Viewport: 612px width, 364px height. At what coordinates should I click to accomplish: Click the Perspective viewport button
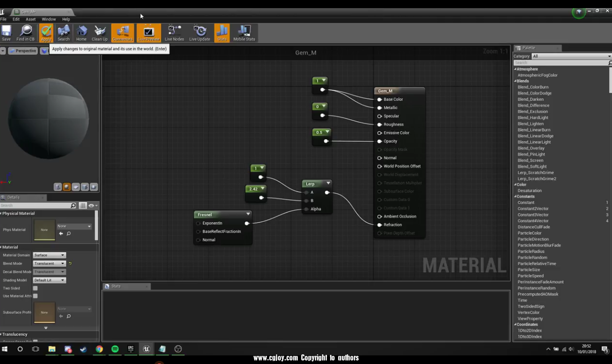tap(23, 51)
